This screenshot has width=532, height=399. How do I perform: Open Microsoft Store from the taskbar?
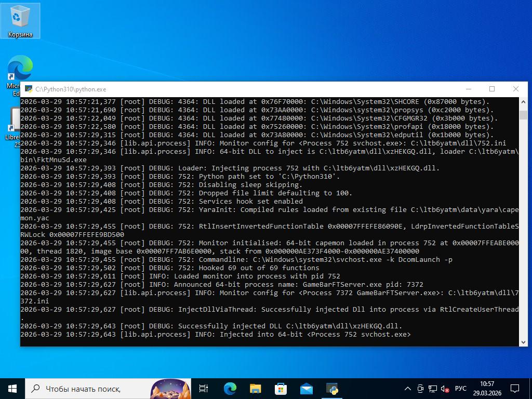coord(281,389)
